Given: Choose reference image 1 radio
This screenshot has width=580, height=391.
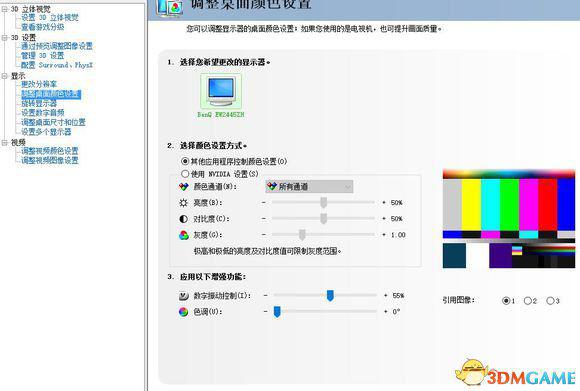Looking at the screenshot, I should (x=506, y=300).
